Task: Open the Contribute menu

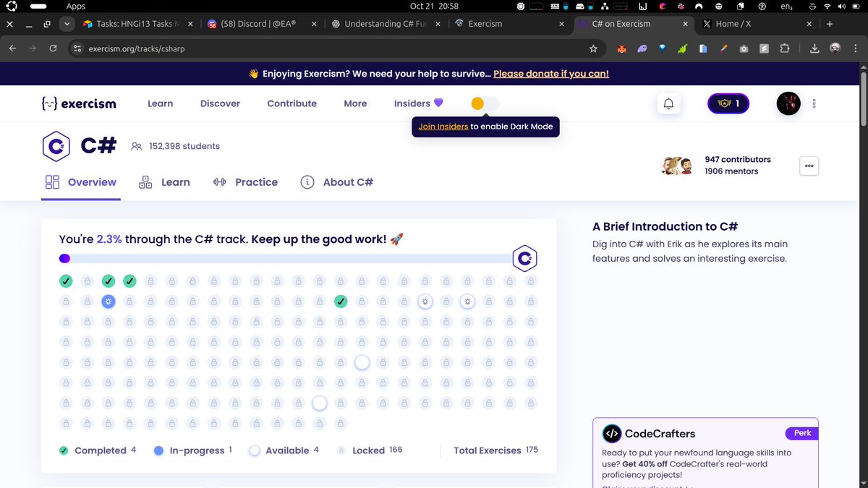Action: tap(292, 103)
